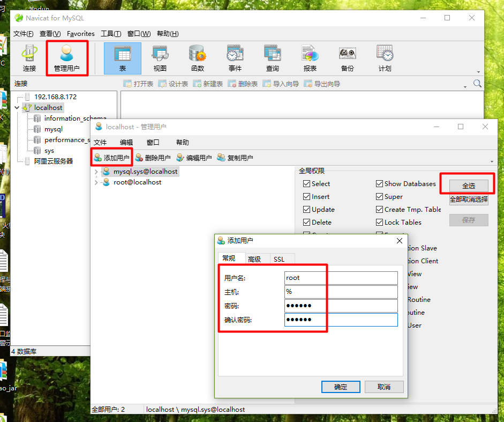Select the 函数 functions icon
This screenshot has height=422, width=504.
197,58
